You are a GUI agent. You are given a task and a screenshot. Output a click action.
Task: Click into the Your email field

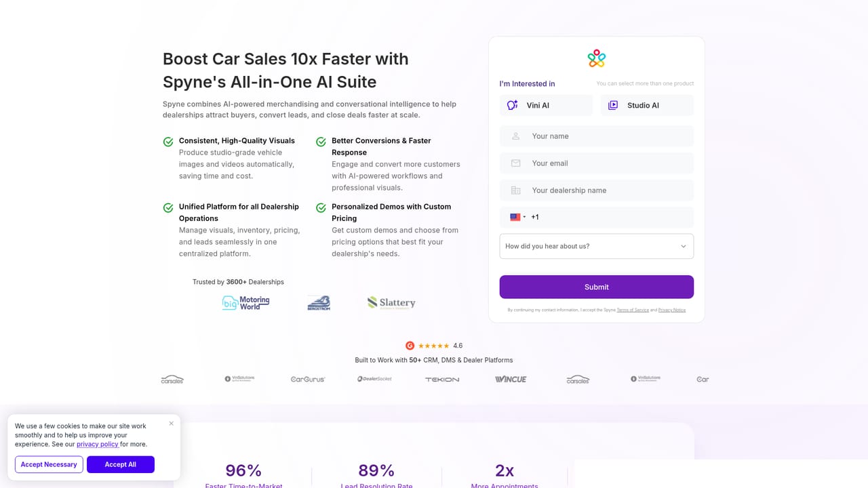597,163
